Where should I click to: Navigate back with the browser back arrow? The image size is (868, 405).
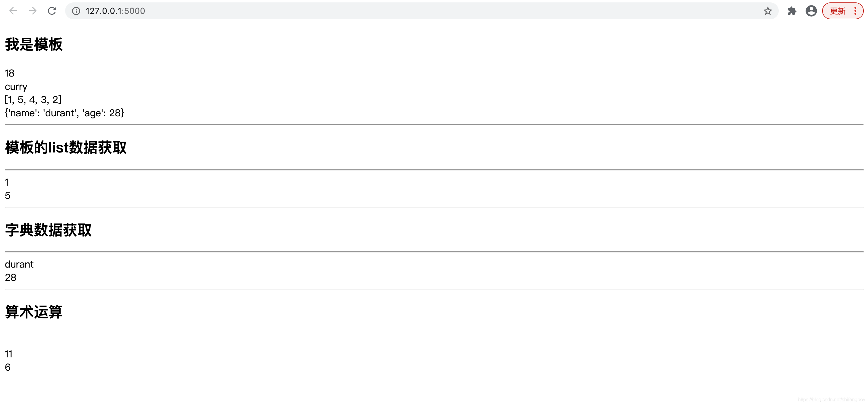click(13, 11)
